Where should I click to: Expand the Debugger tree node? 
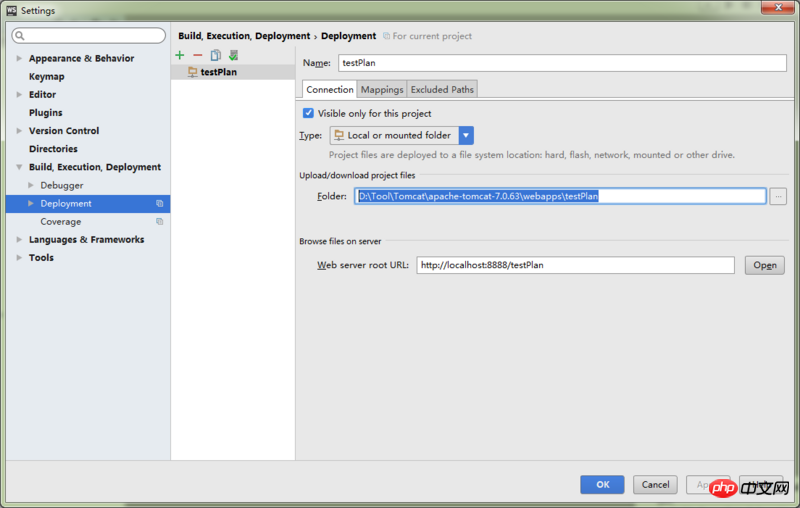pyautogui.click(x=31, y=186)
